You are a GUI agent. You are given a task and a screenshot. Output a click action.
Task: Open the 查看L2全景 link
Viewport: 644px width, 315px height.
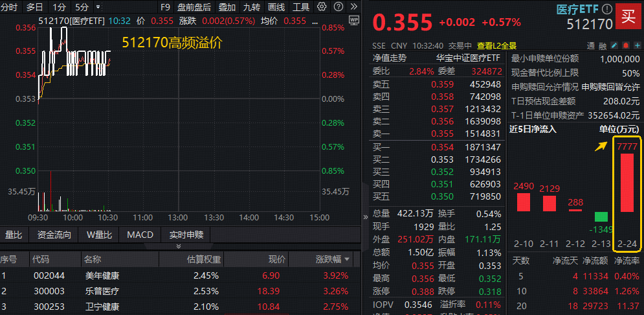click(498, 46)
